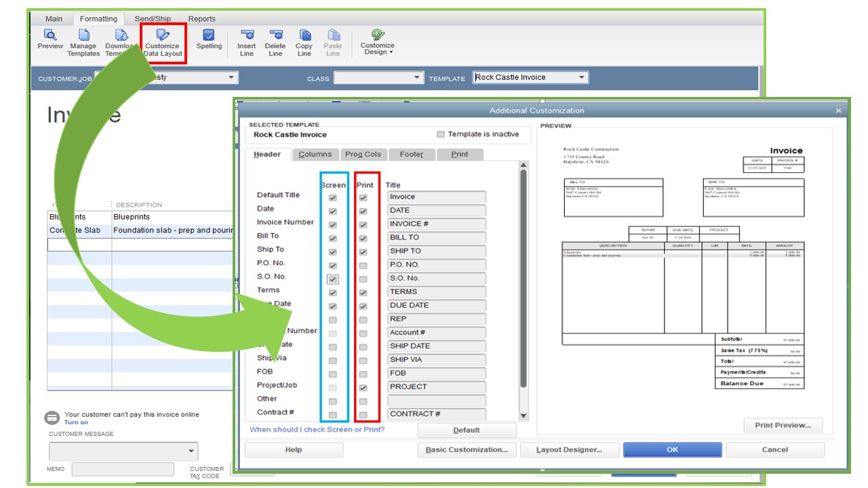
Task: Open the Customize Design menu icon
Action: tap(378, 35)
